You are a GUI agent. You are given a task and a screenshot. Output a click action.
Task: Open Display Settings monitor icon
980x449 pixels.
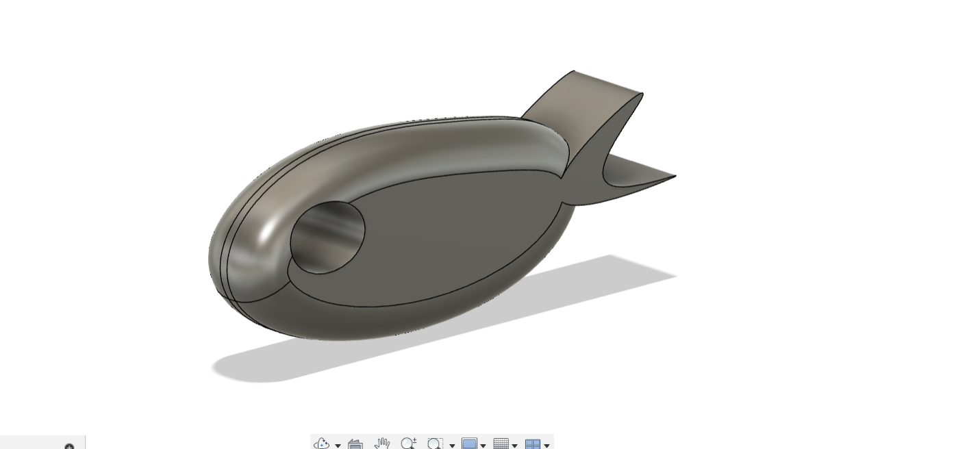click(469, 444)
